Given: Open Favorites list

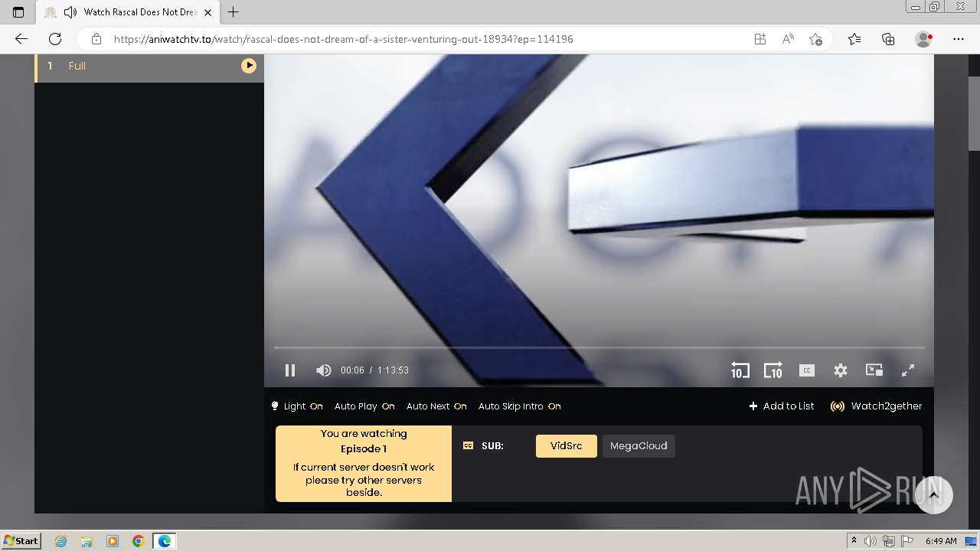Looking at the screenshot, I should pos(854,39).
